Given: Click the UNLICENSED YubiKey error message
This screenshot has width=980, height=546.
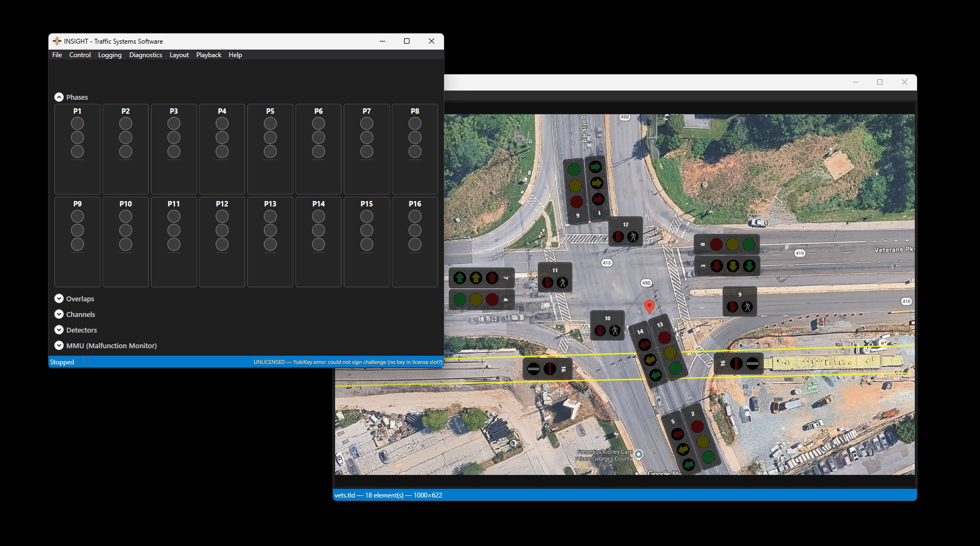Looking at the screenshot, I should point(347,362).
